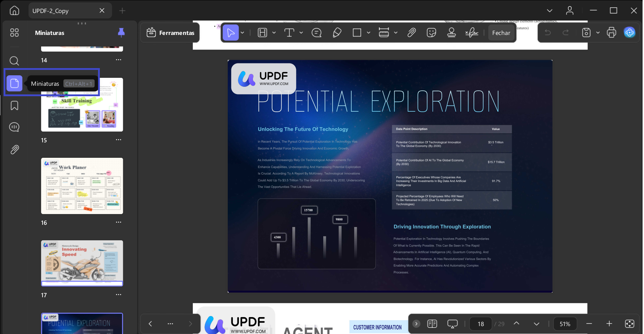Image resolution: width=644 pixels, height=334 pixels.
Task: Open the signature tool
Action: (x=471, y=33)
